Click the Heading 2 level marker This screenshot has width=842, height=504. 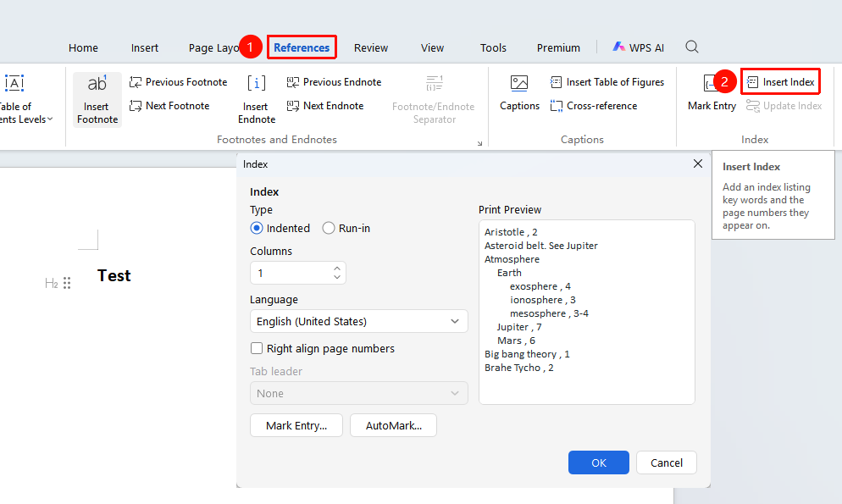pos(52,283)
